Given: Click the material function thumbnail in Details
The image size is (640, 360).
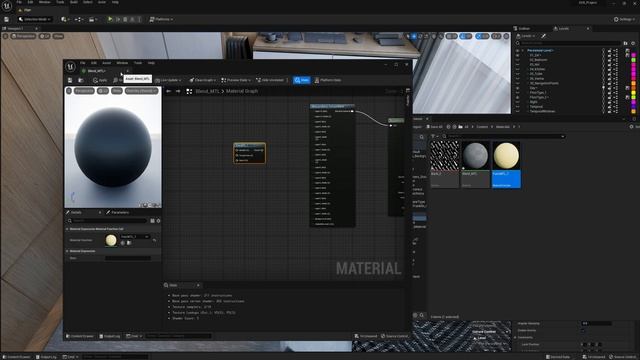Looking at the screenshot, I should [x=111, y=240].
